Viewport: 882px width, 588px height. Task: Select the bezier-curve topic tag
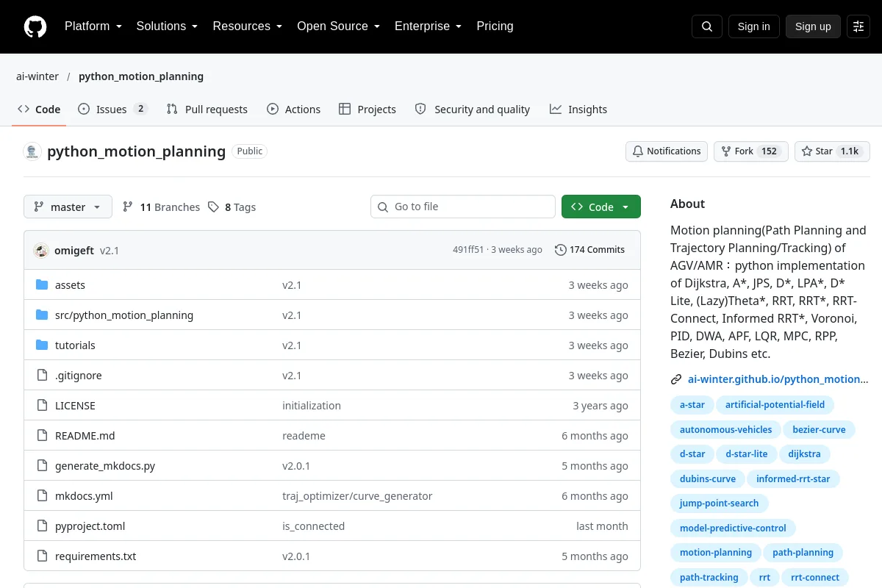pyautogui.click(x=819, y=430)
